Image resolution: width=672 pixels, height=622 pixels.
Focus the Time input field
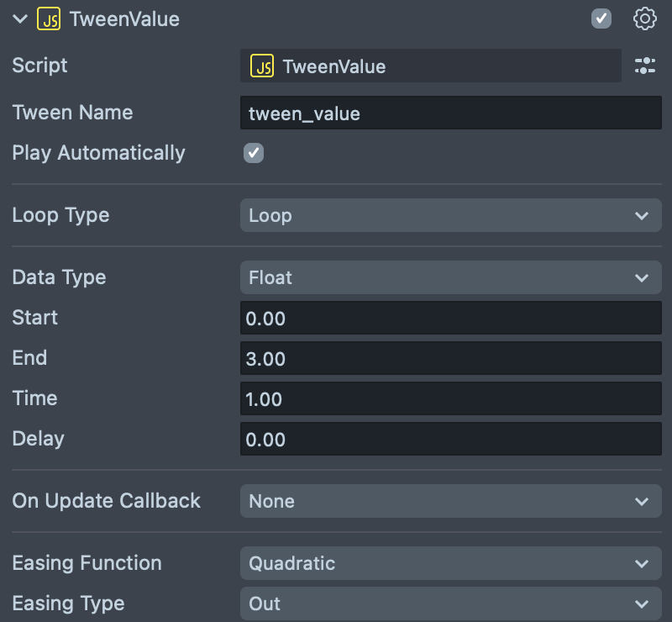click(x=450, y=398)
